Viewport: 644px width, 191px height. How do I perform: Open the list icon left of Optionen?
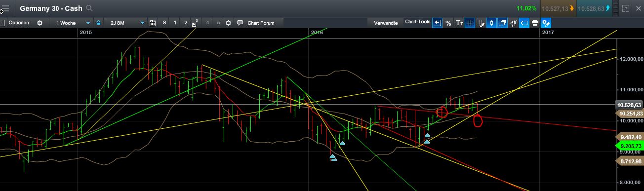[x=2, y=23]
